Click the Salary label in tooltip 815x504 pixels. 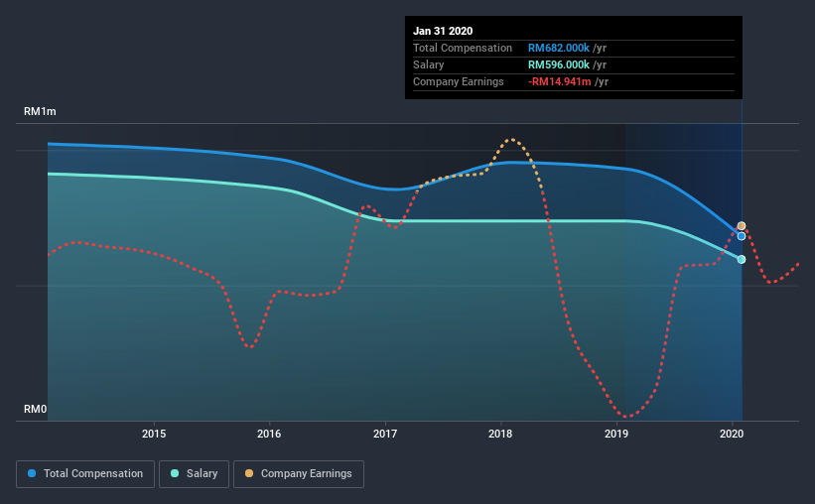(428, 64)
